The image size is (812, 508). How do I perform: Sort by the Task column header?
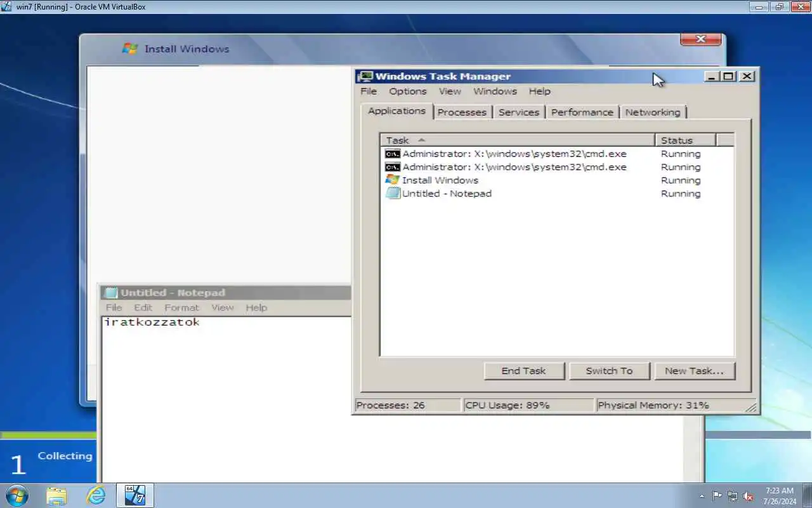(x=518, y=140)
